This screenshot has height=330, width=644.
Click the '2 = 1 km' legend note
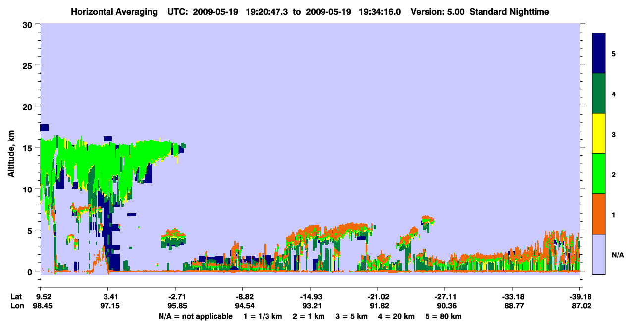tap(309, 317)
